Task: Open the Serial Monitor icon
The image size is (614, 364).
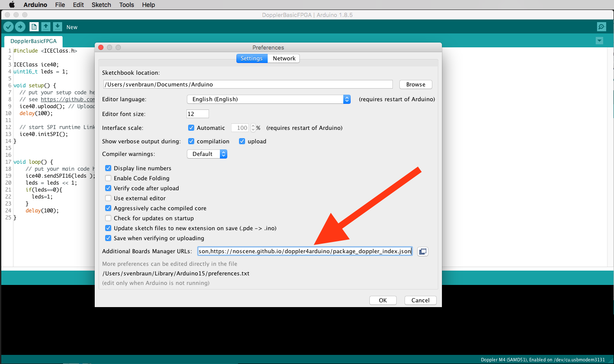Action: pyautogui.click(x=601, y=27)
